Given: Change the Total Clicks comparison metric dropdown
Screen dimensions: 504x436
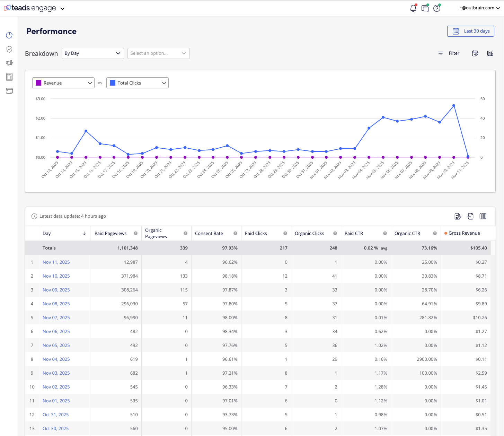Looking at the screenshot, I should [x=137, y=83].
